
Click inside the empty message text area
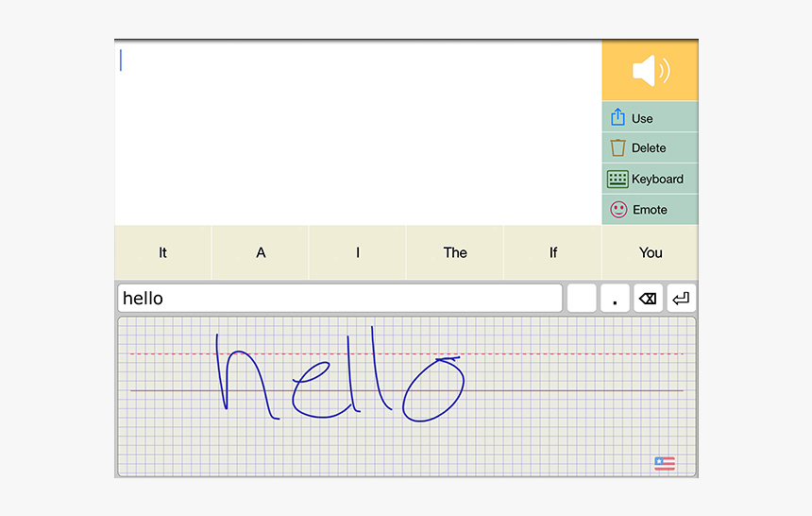tap(359, 132)
